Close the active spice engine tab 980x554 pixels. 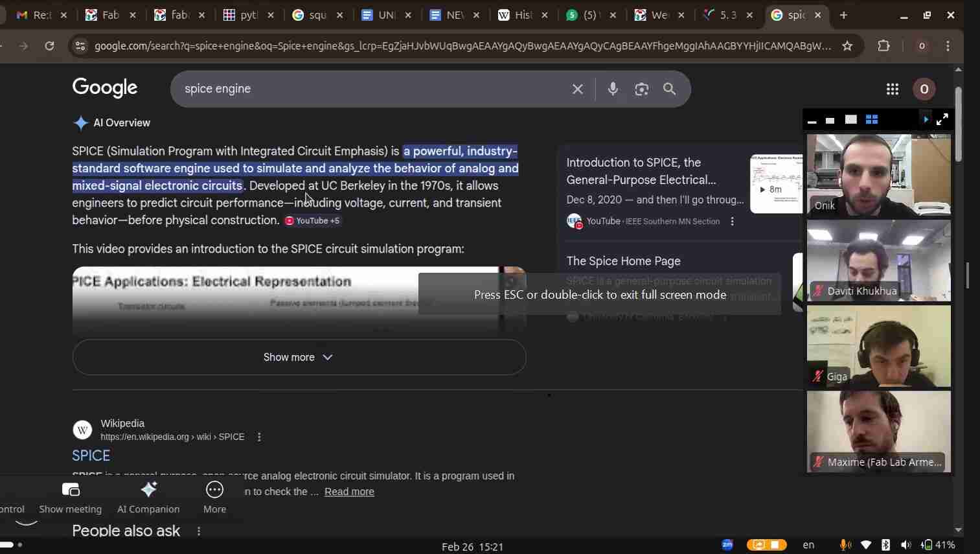tap(818, 16)
